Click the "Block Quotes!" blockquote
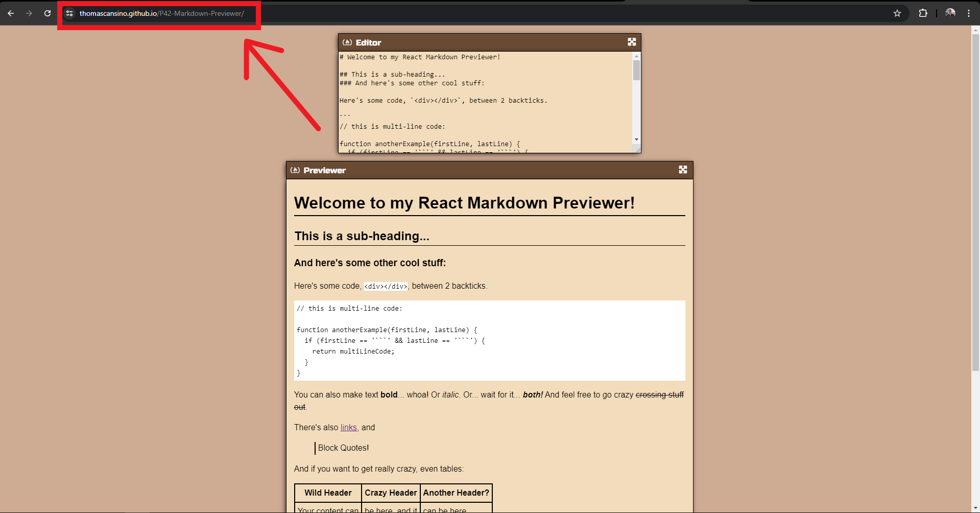 [343, 448]
